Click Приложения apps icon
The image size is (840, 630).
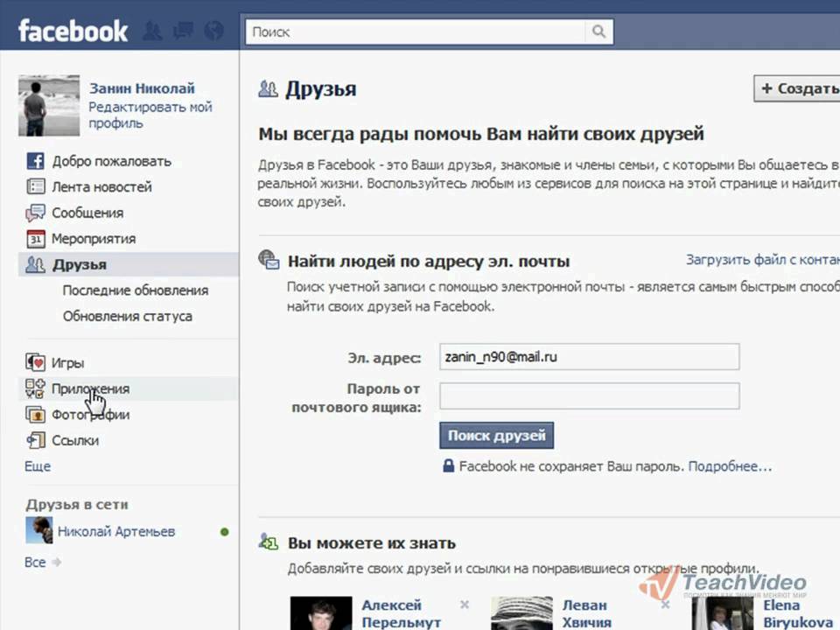(35, 388)
